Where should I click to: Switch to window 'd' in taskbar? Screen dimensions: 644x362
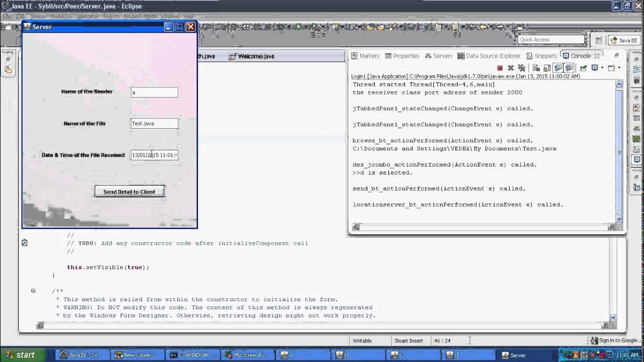tap(469, 355)
